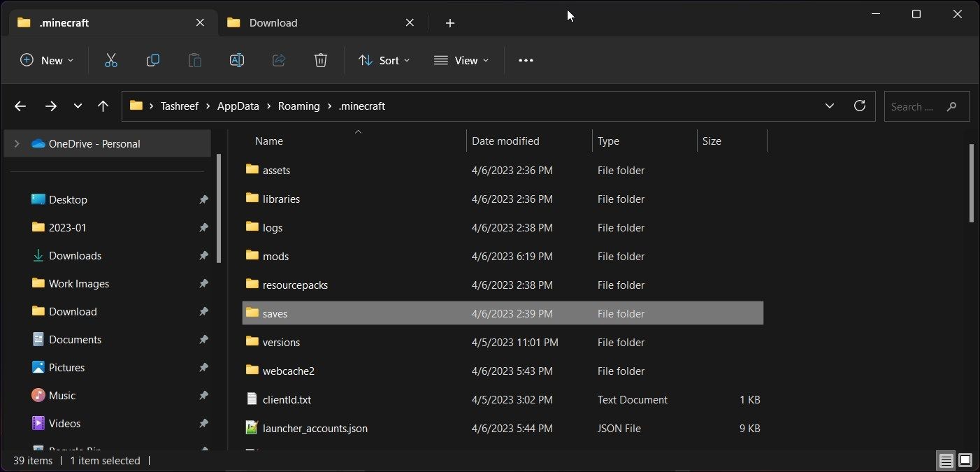The height and width of the screenshot is (472, 980).
Task: Expand the OneDrive - Personal tree node
Action: coord(17,143)
